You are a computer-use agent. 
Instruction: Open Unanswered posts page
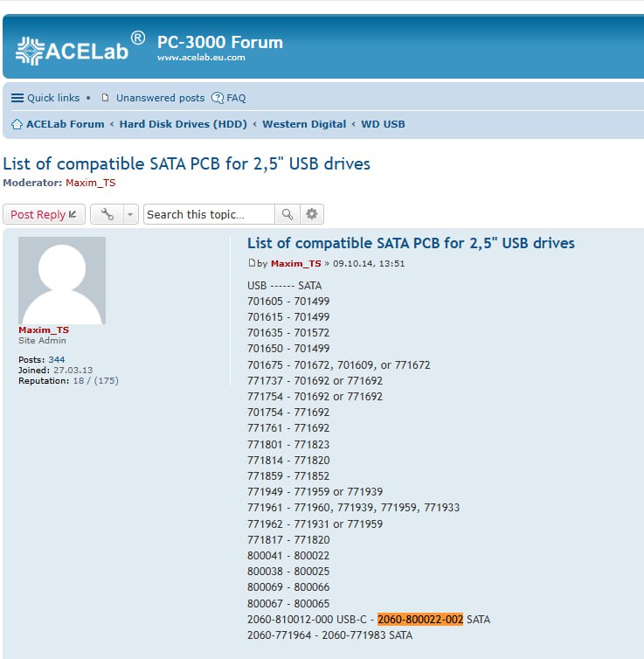160,98
